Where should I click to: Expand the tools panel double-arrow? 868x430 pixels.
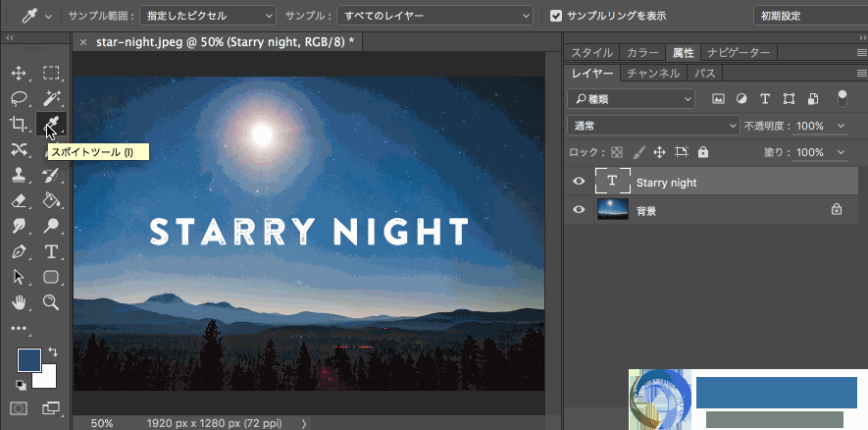10,37
